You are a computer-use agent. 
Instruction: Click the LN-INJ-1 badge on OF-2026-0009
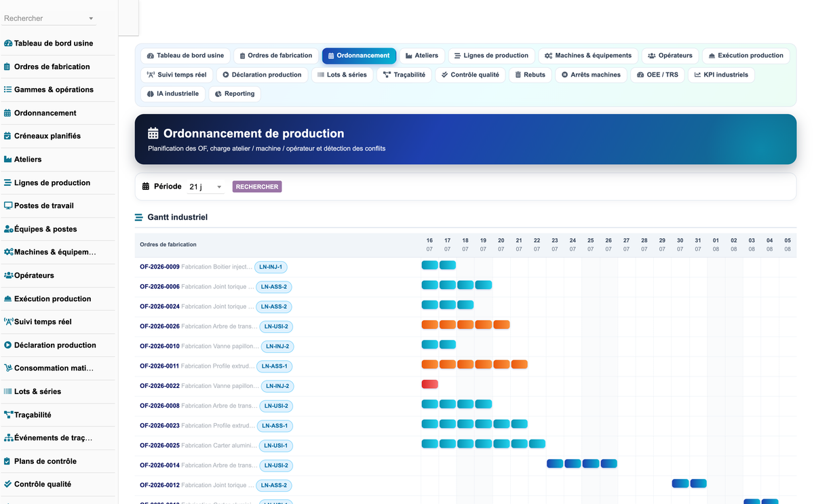[271, 267]
